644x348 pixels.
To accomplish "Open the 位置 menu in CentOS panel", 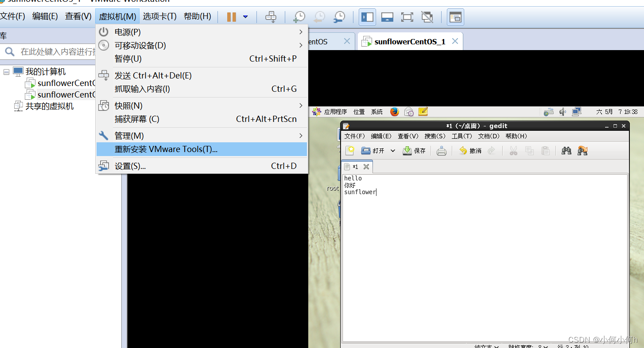I will point(359,112).
